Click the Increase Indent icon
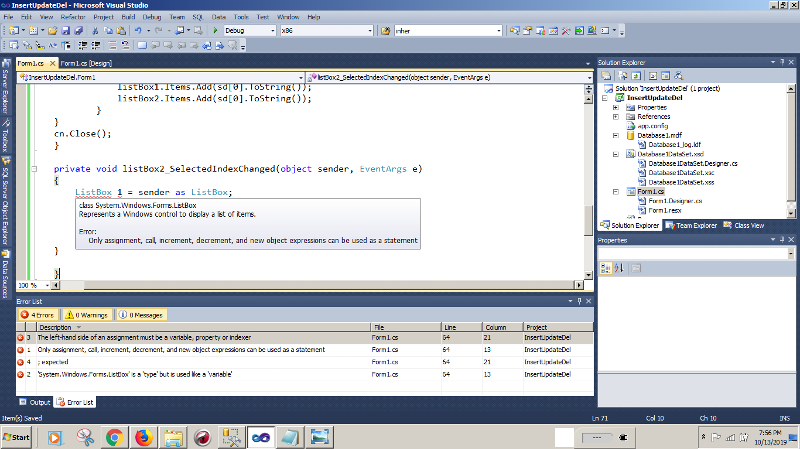 [95, 45]
